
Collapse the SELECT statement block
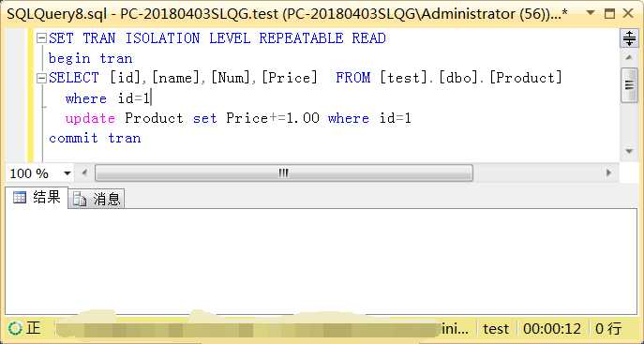41,79
